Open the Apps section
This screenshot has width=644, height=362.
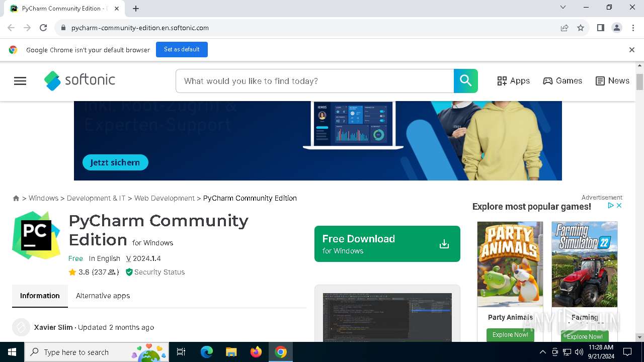513,81
